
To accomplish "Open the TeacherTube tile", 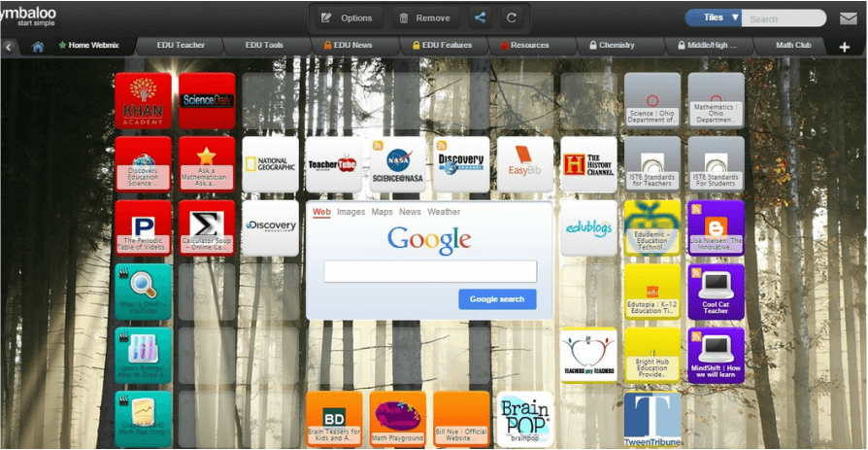I will tap(334, 164).
